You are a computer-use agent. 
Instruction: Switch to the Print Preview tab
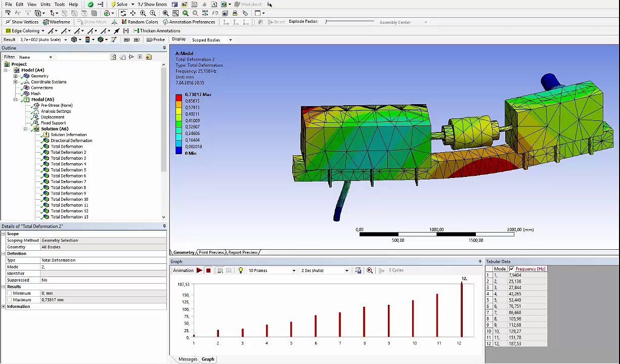click(211, 252)
